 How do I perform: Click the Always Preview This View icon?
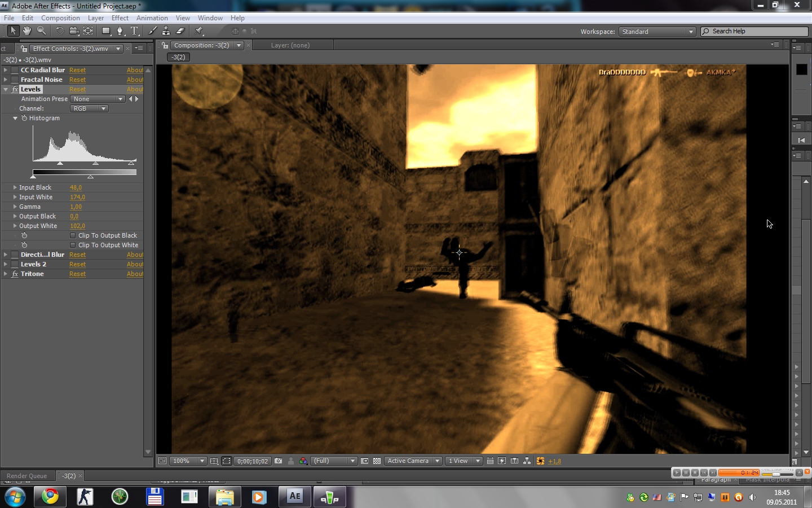point(162,461)
